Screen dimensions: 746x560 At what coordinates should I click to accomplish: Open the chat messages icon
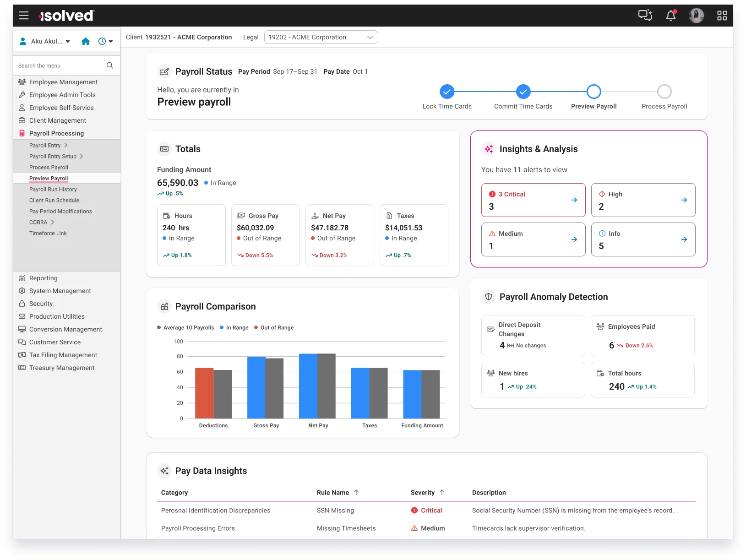pos(645,16)
